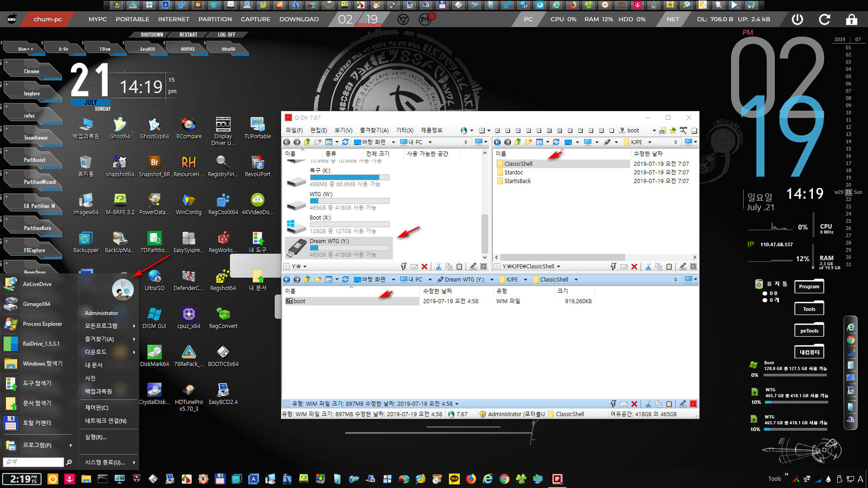The height and width of the screenshot is (488, 868).
Task: Open the Q-Dir zoom magnifier tool
Action: click(x=683, y=130)
